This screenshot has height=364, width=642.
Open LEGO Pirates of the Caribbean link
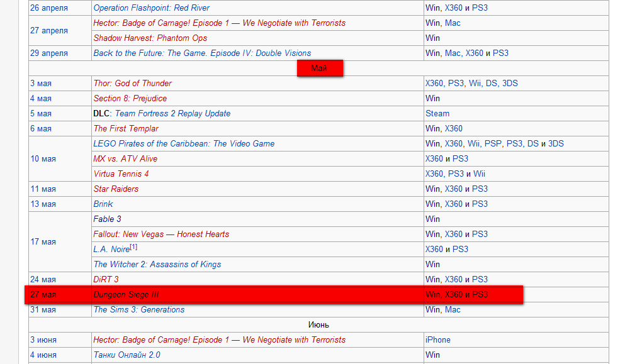[184, 144]
